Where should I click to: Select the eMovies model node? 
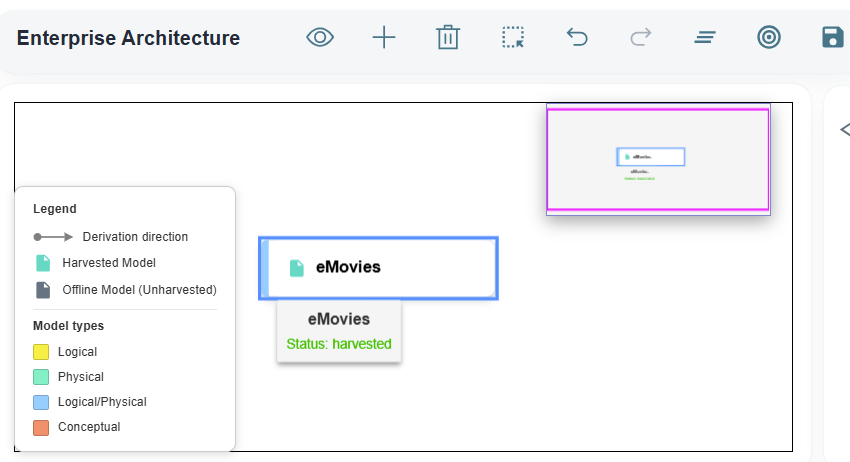tap(378, 268)
